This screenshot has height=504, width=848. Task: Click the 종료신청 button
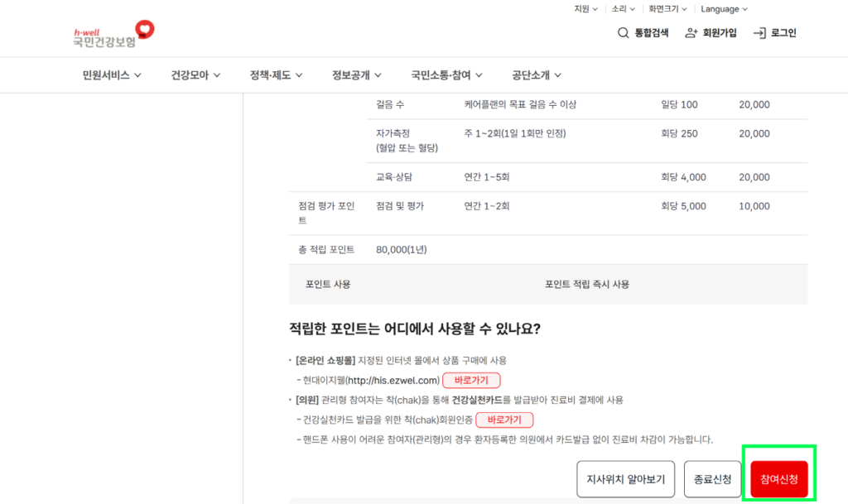tap(712, 479)
